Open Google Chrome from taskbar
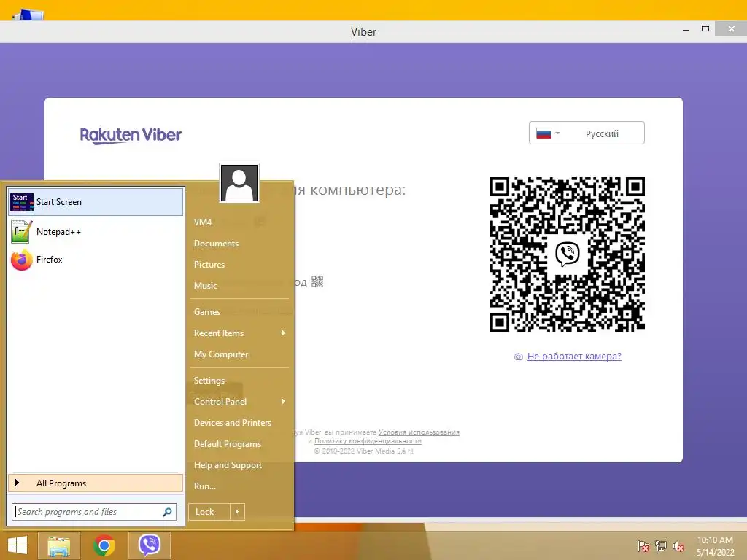 (x=104, y=545)
